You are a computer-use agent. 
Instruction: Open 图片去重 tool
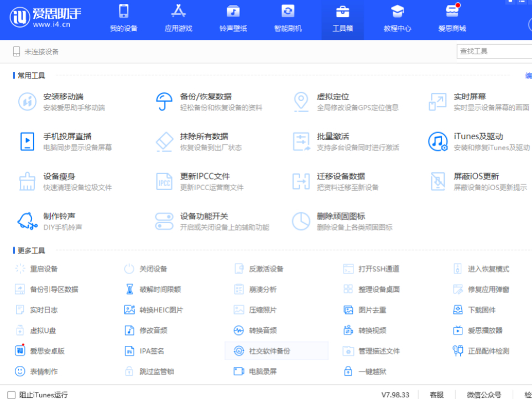pos(365,310)
